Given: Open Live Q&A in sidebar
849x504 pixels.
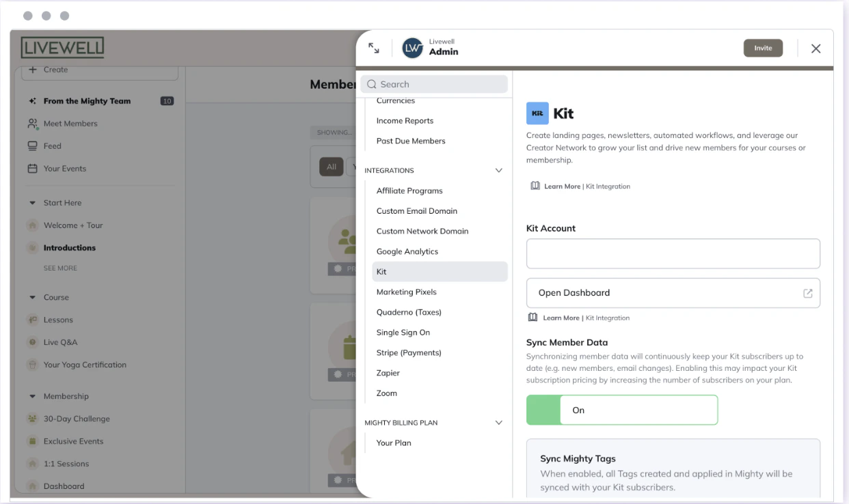Looking at the screenshot, I should [x=60, y=342].
